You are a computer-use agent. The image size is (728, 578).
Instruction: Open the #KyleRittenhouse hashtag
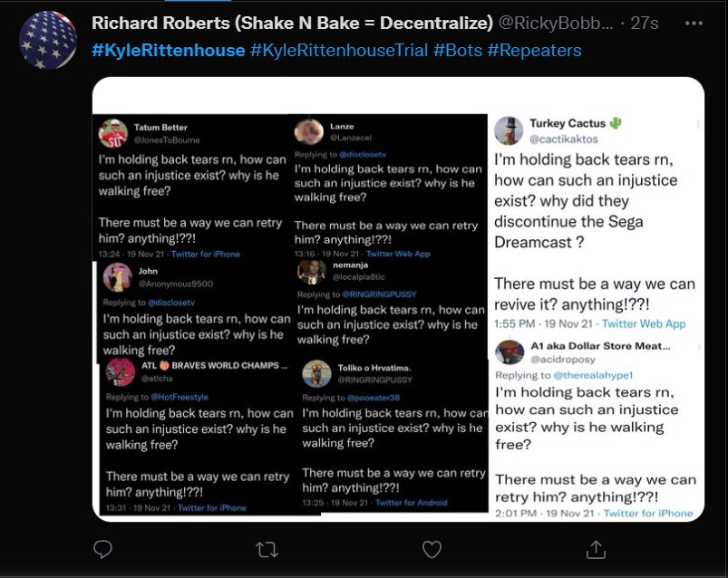pyautogui.click(x=168, y=50)
